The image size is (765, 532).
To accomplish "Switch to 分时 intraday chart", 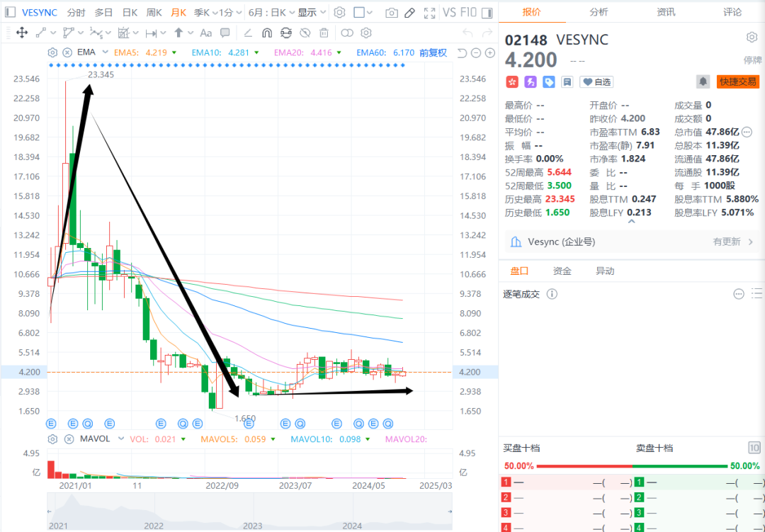I will click(76, 13).
